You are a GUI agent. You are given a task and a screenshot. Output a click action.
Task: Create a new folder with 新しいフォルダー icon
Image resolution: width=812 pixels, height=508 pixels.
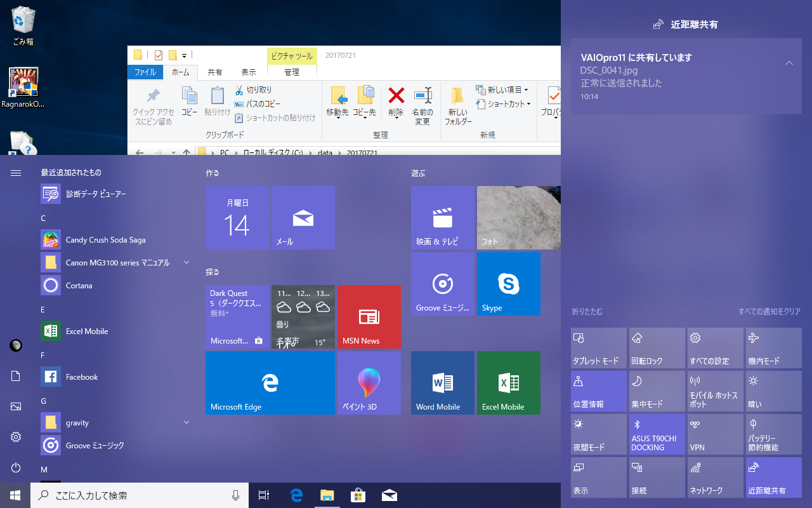pos(458,106)
